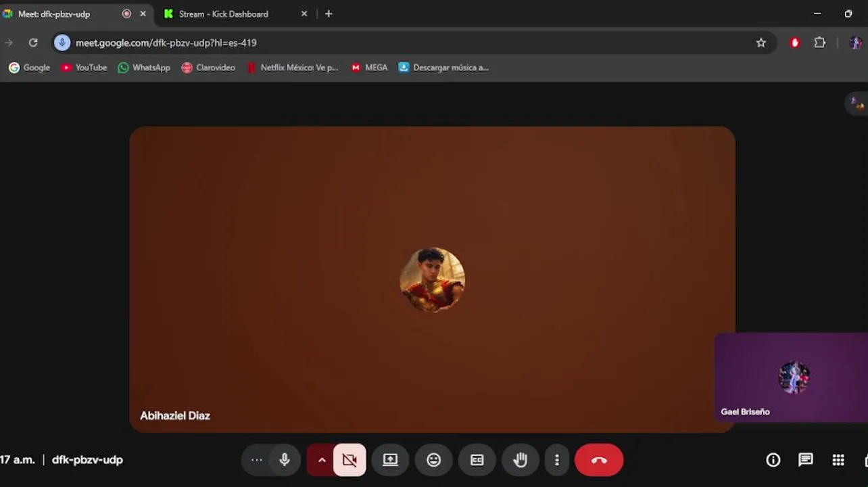This screenshot has height=487, width=868.
Task: Open the Google bookmark
Action: [29, 68]
